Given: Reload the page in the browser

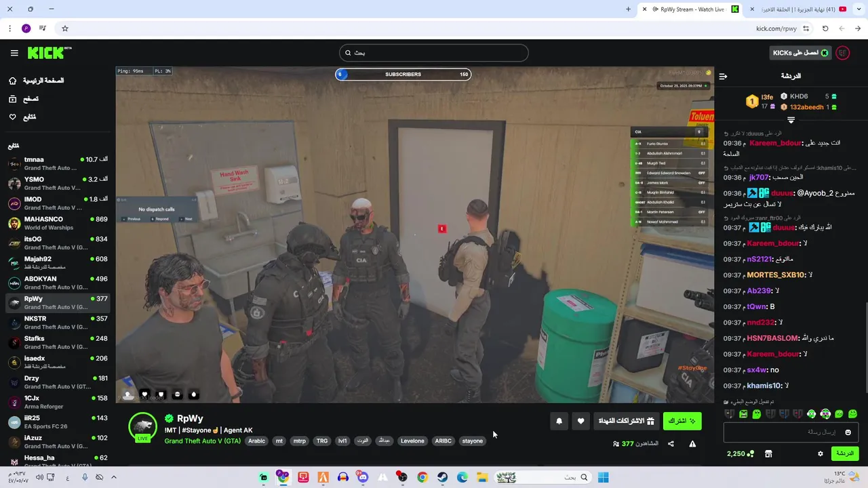Looking at the screenshot, I should pyautogui.click(x=825, y=28).
